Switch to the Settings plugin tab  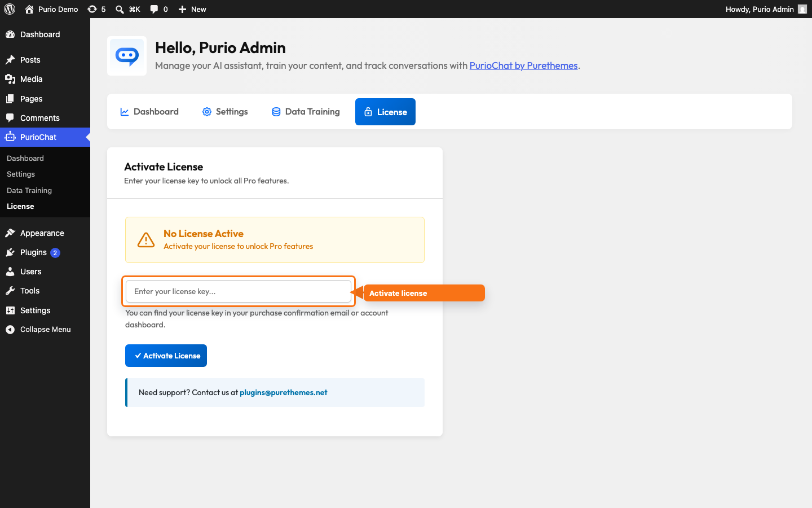click(225, 112)
